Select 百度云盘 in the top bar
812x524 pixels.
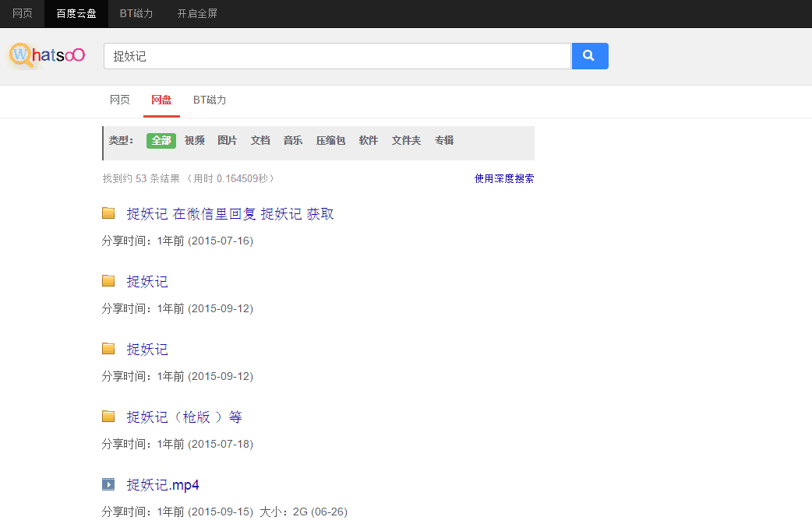[76, 13]
